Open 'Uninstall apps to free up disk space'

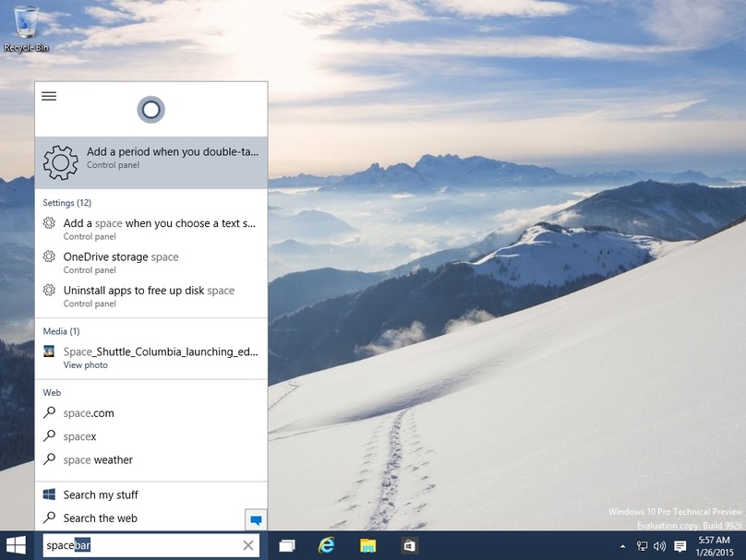click(x=151, y=296)
